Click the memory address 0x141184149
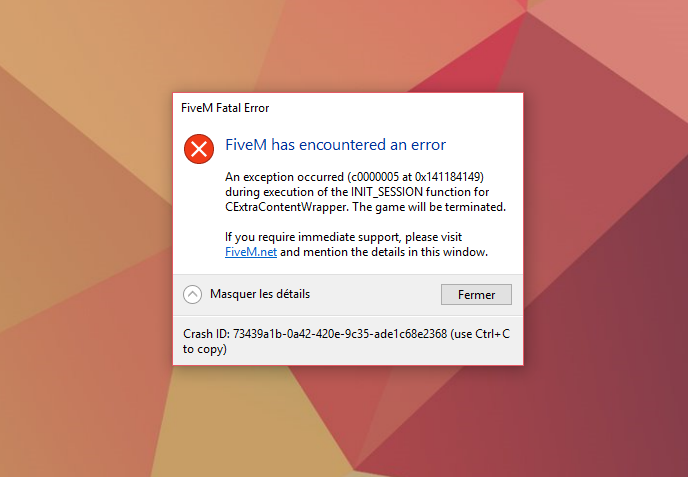 point(447,177)
